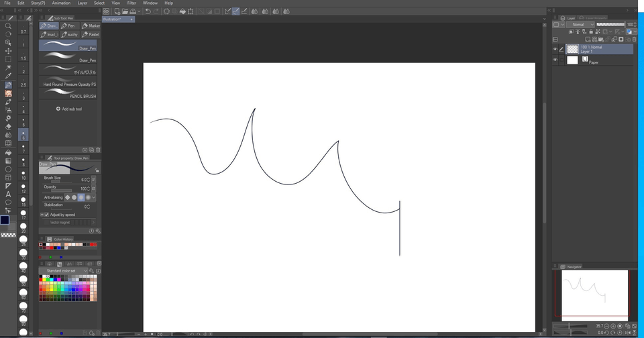Hide Layer 1 using its eye icon
644x338 pixels.
[555, 50]
